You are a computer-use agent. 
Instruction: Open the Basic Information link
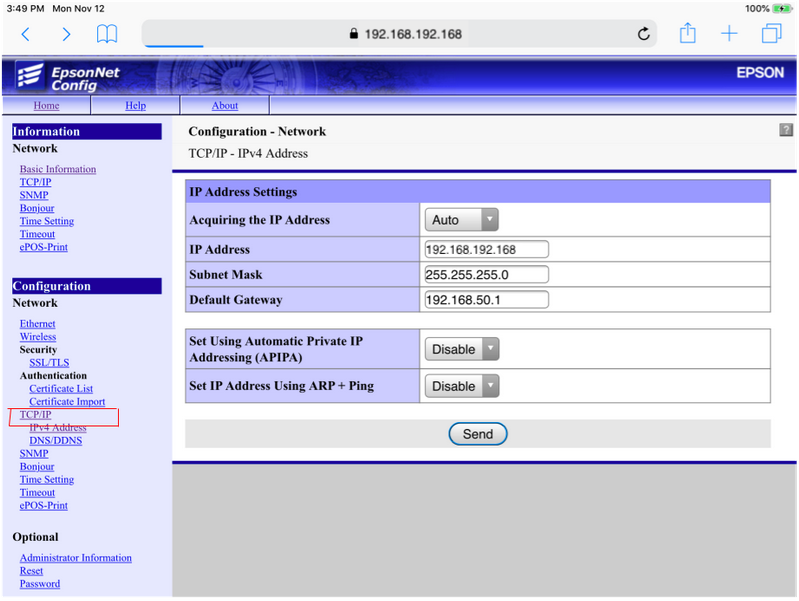(x=58, y=169)
